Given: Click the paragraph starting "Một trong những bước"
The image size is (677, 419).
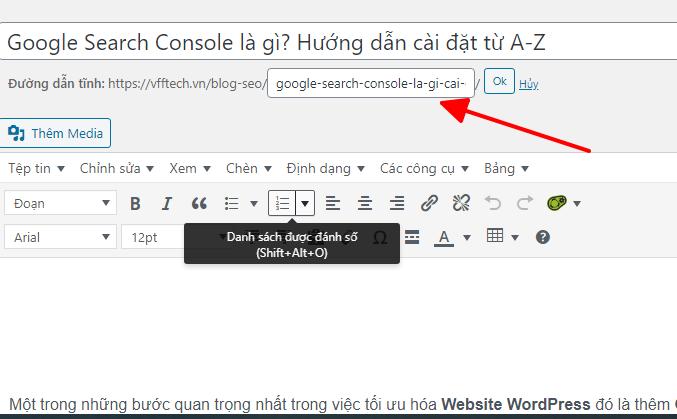Looking at the screenshot, I should coord(343,404).
